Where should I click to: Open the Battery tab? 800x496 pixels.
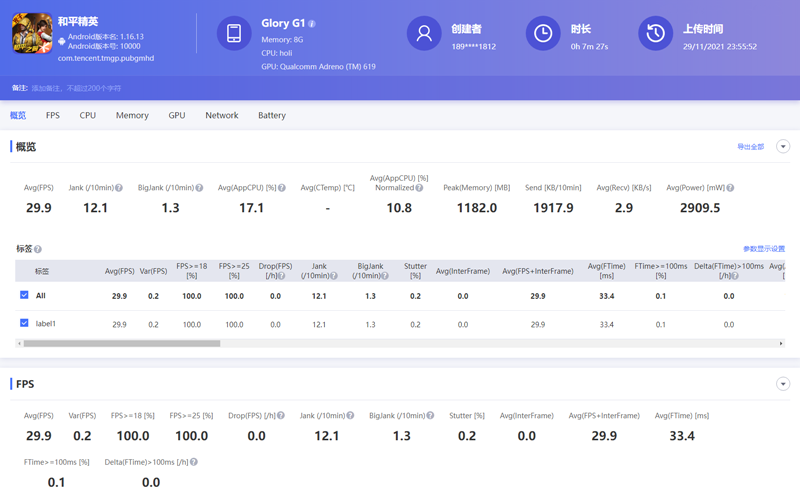click(272, 116)
